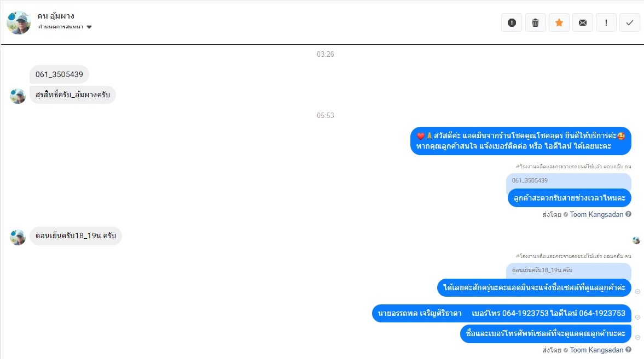The image size is (644, 359).
Task: Click contact name คน อุ้มผาง in the header
Action: pyautogui.click(x=56, y=16)
